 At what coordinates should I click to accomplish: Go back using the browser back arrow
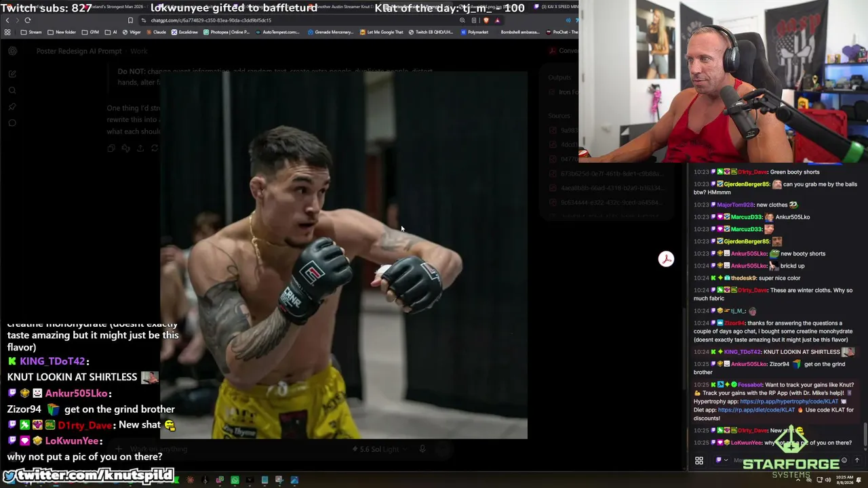[x=7, y=20]
